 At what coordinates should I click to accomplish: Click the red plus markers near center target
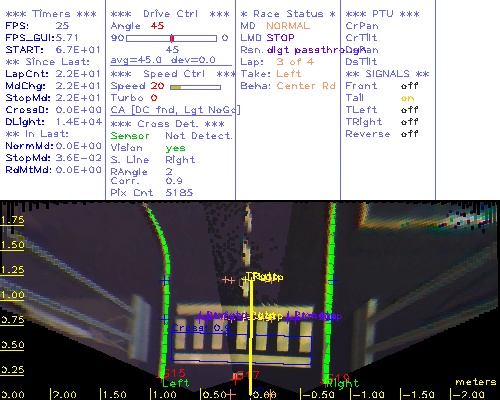(x=228, y=280)
